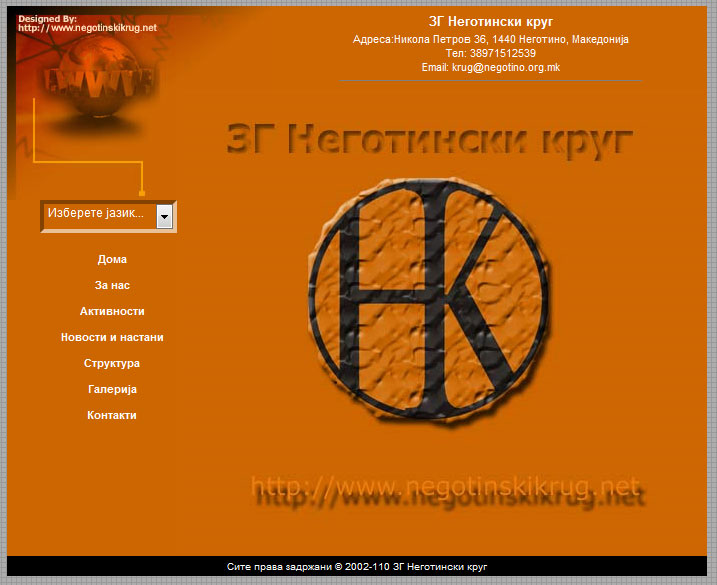Open the Контакти page
The width and height of the screenshot is (717, 585).
point(112,415)
